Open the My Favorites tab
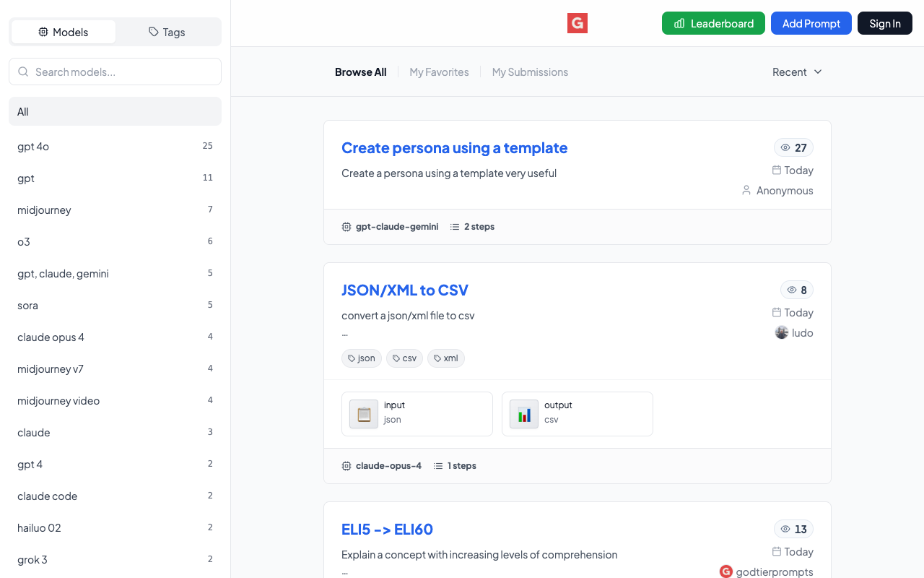This screenshot has width=924, height=578. pyautogui.click(x=439, y=72)
